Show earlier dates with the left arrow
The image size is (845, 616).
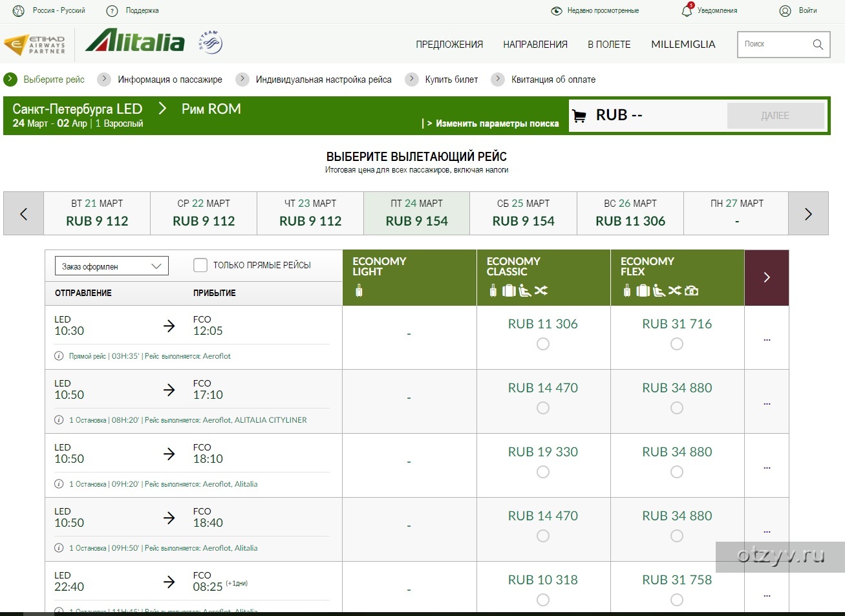(x=23, y=213)
